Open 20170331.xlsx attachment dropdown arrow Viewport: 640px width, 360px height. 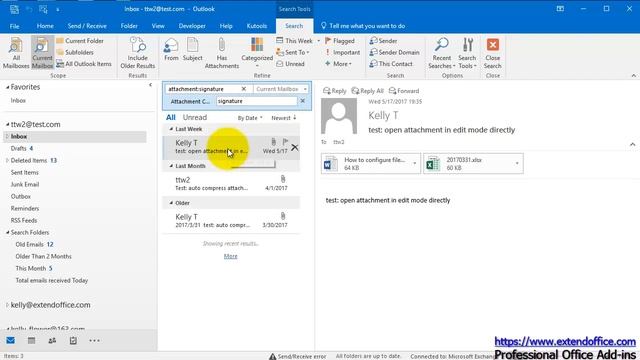[x=517, y=163]
